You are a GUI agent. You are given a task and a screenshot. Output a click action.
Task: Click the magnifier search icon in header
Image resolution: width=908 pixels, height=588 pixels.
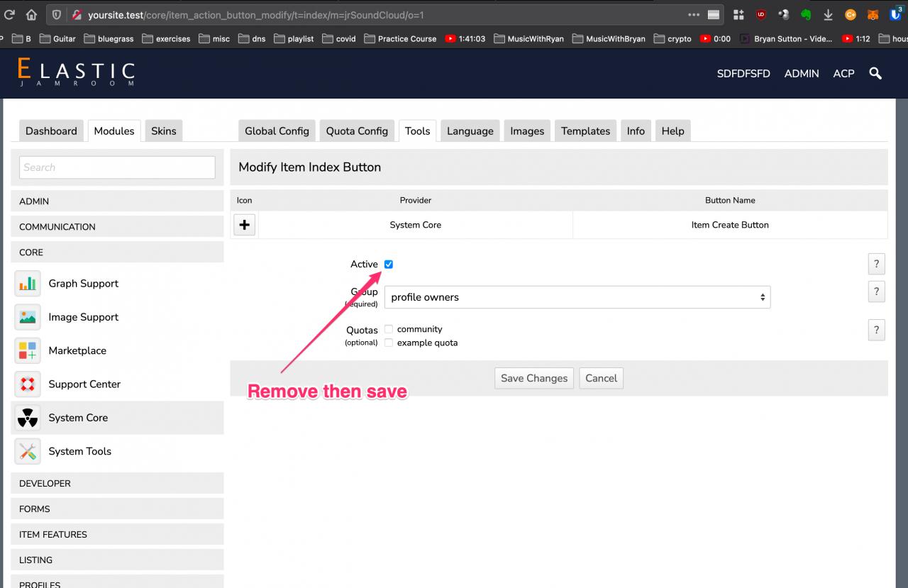pos(875,74)
